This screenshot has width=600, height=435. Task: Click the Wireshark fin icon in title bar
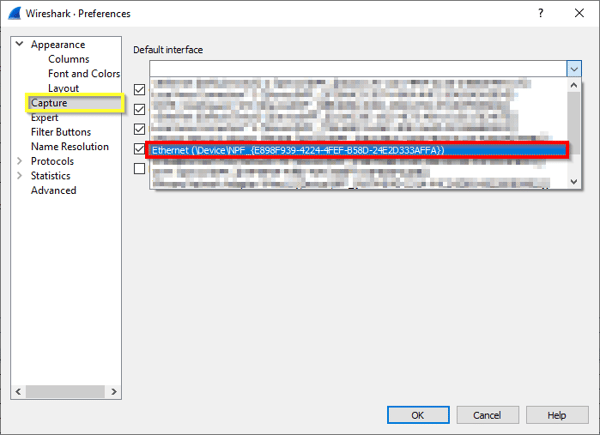[14, 14]
